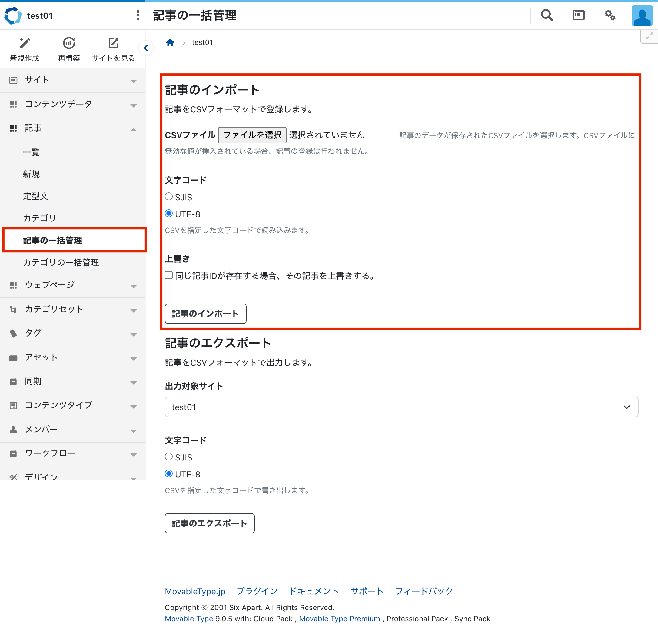Open the 出力対象サイト dropdown

tap(401, 407)
